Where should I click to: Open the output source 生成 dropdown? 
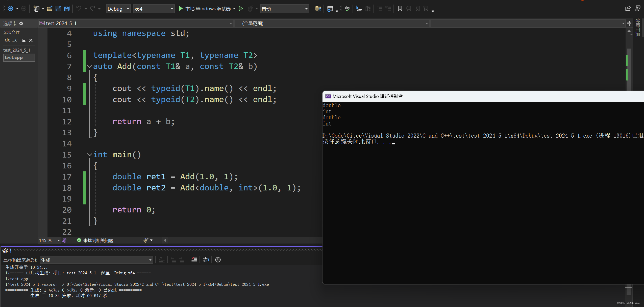pos(150,260)
